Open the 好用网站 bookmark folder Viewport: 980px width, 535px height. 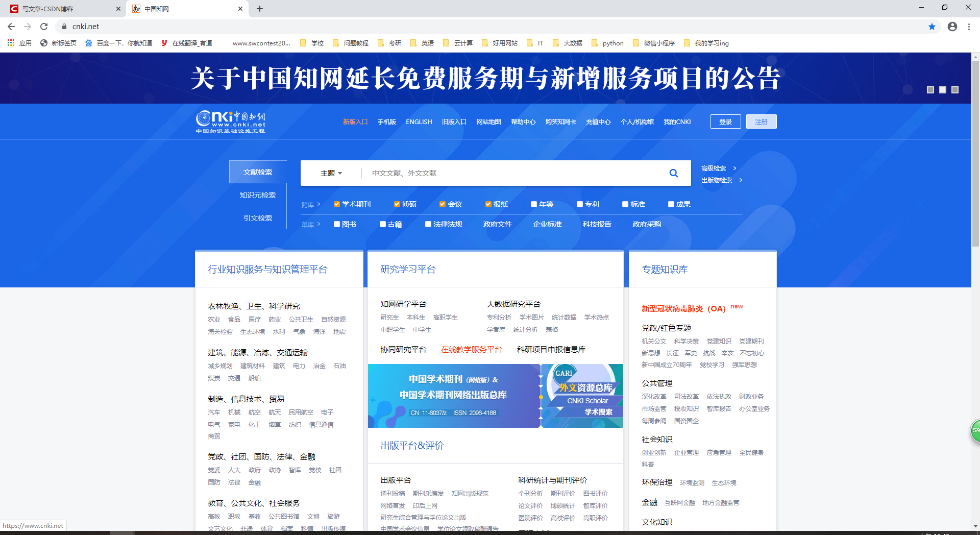click(500, 43)
